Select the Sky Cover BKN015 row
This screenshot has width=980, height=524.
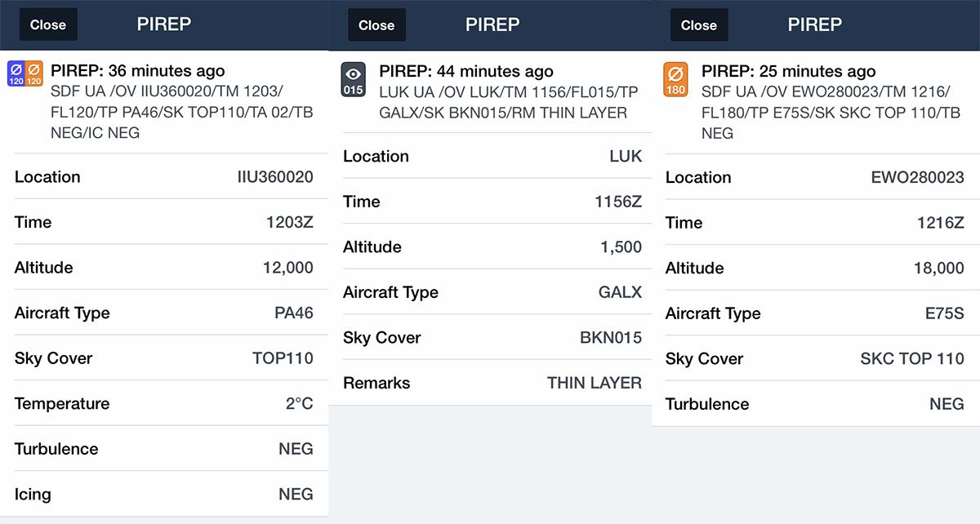(492, 337)
